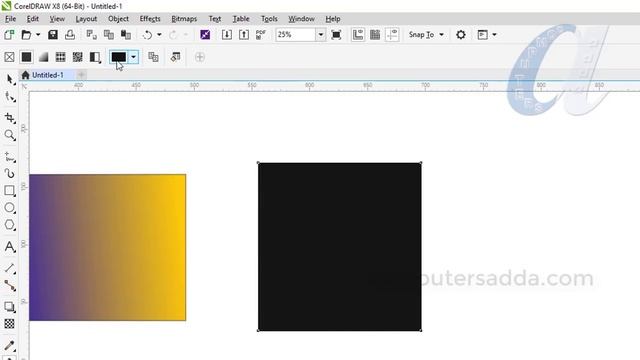The image size is (640, 360).
Task: Select the Pick tool
Action: tap(10, 80)
